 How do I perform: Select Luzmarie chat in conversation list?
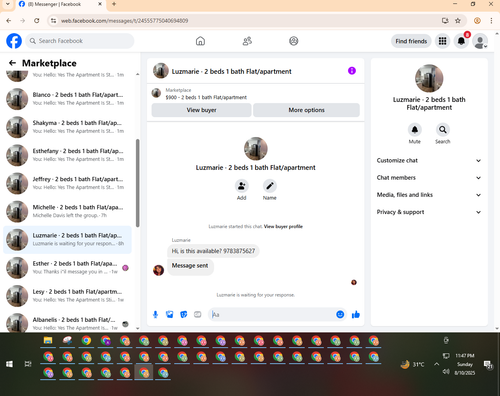67,239
